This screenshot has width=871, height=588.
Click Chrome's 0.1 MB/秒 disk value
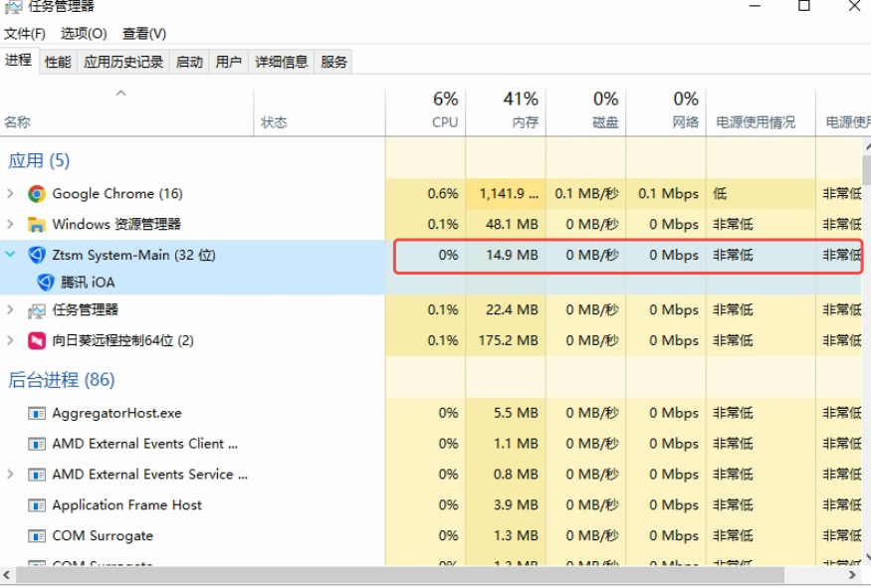pos(586,194)
